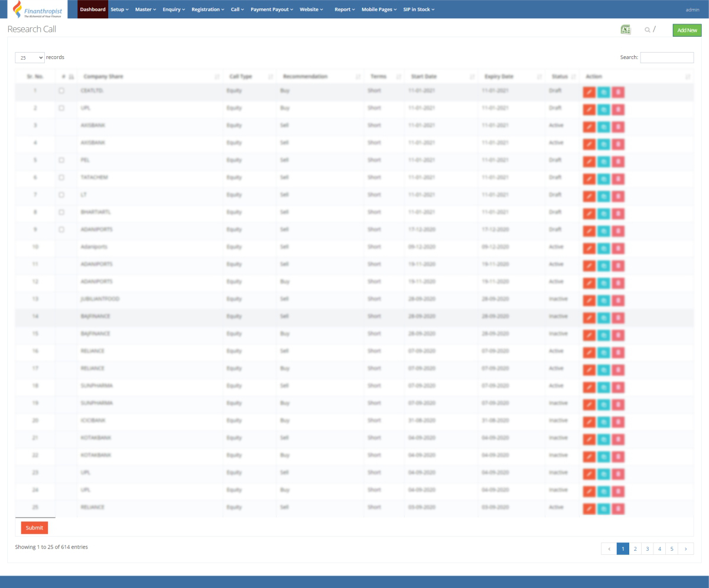
Task: Go to page 2 of the entries
Action: click(x=635, y=548)
